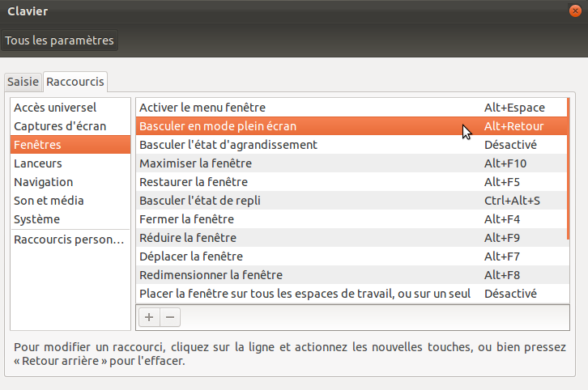Select Accès universel category
The image size is (588, 390).
pos(55,108)
